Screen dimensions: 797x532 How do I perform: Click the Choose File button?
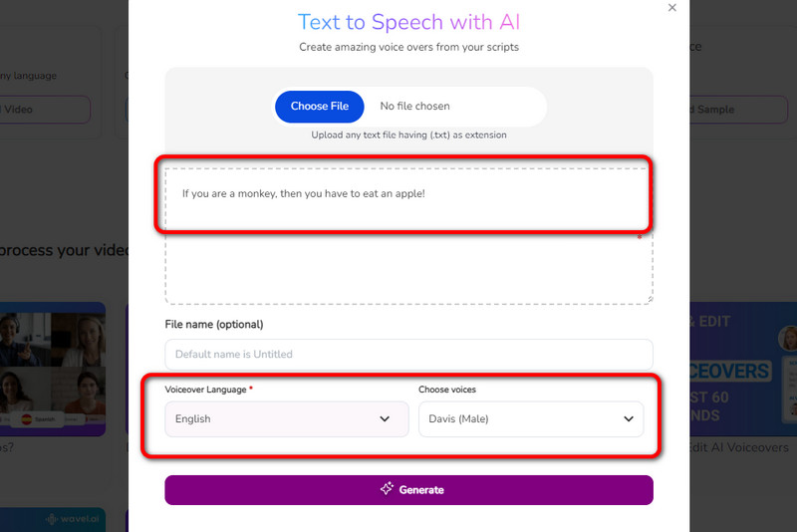(x=320, y=107)
